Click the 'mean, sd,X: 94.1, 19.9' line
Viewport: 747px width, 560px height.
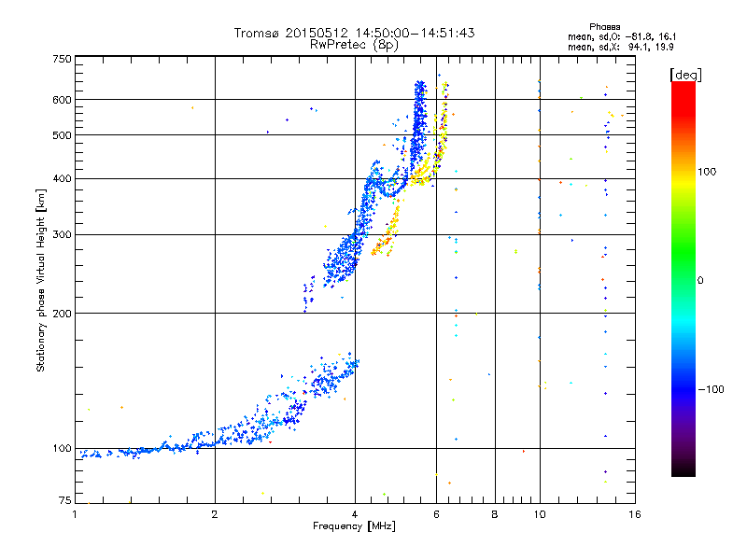[x=621, y=47]
